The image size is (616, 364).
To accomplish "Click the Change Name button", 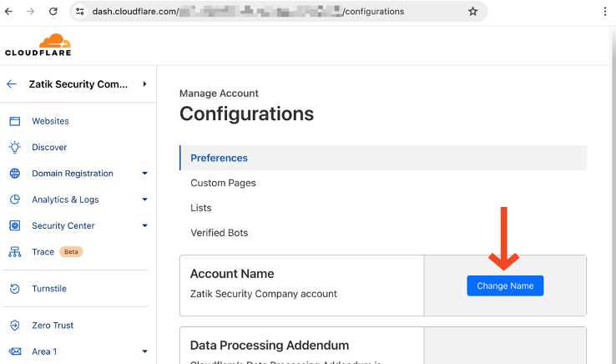I will [x=505, y=286].
